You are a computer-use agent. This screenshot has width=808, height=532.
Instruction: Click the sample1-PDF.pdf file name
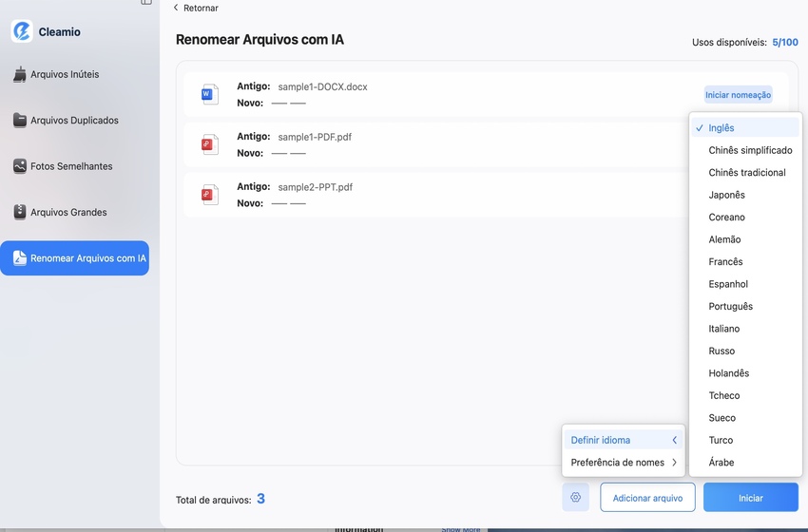315,137
